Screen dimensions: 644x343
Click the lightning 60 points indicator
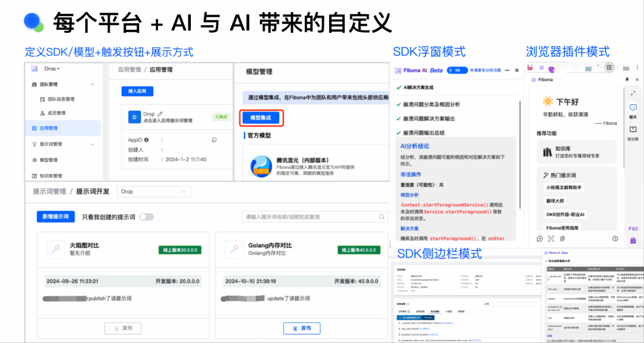[x=633, y=229]
